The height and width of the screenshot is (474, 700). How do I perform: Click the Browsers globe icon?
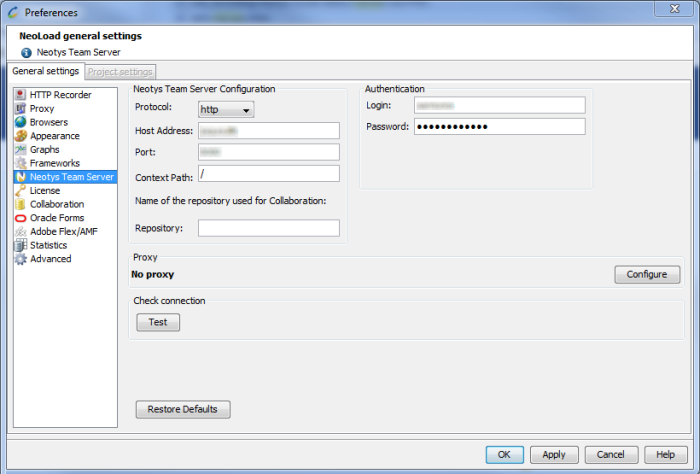click(x=20, y=122)
